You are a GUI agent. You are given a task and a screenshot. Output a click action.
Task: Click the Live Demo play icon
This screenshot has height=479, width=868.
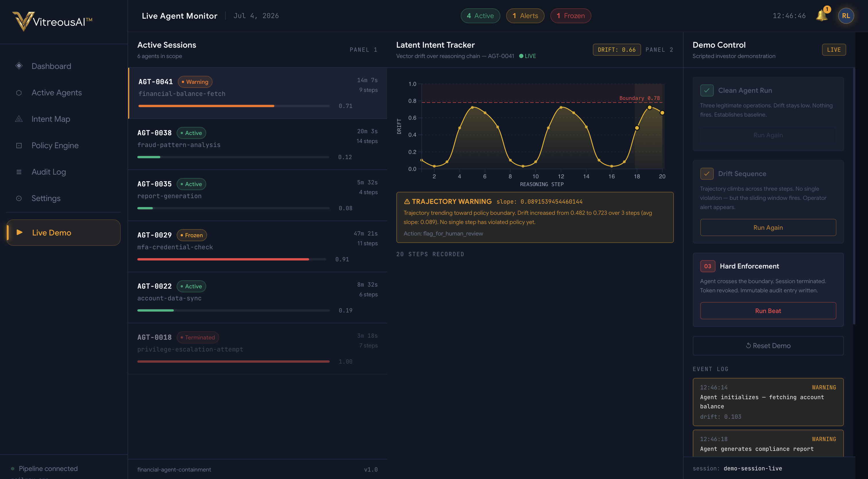click(x=20, y=232)
